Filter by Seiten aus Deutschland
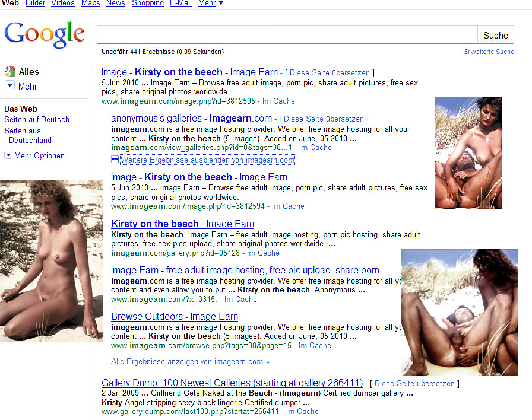 click(x=28, y=136)
